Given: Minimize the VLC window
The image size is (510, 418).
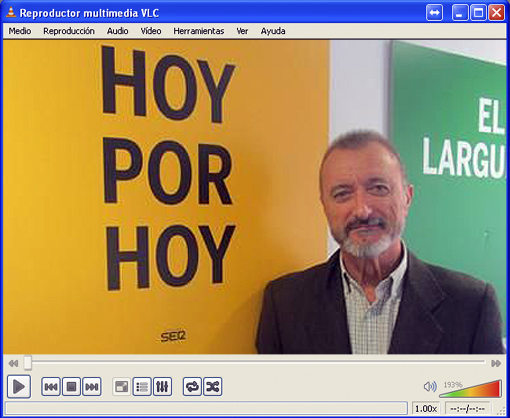Looking at the screenshot, I should (460, 13).
